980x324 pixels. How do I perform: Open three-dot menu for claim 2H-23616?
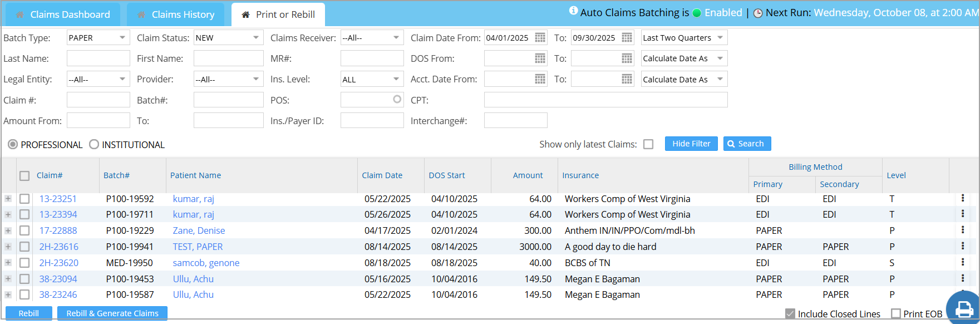[x=963, y=246]
